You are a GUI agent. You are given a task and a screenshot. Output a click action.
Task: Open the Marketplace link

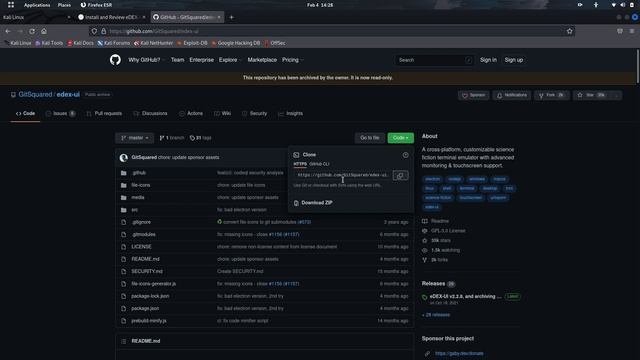coord(262,60)
